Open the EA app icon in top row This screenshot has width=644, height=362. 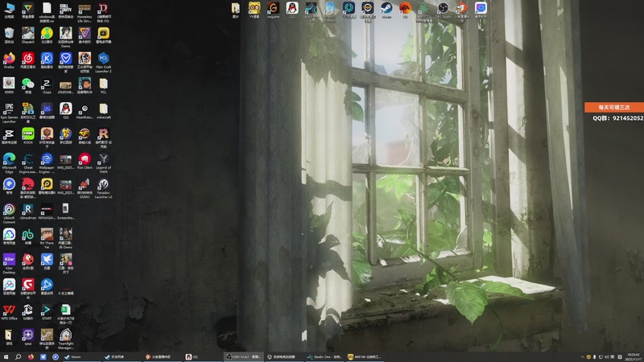point(406,10)
